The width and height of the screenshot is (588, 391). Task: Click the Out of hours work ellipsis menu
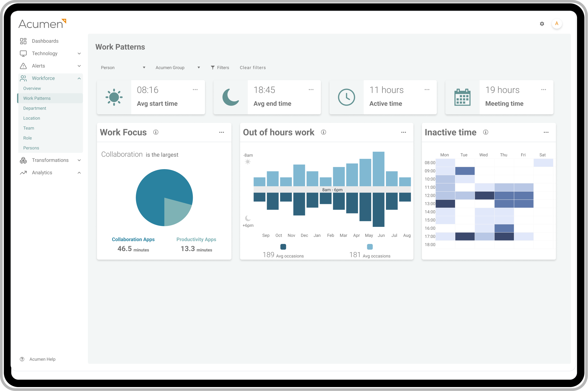[404, 132]
